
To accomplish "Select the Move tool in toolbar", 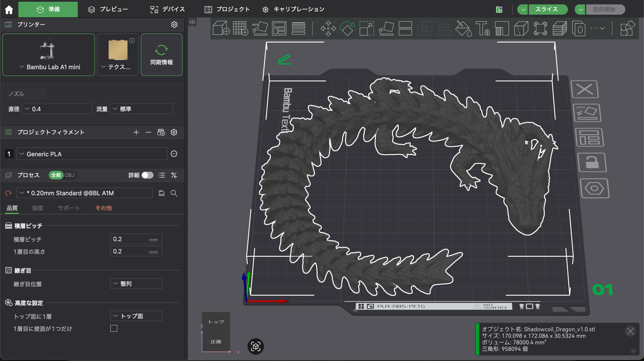I will tap(328, 28).
